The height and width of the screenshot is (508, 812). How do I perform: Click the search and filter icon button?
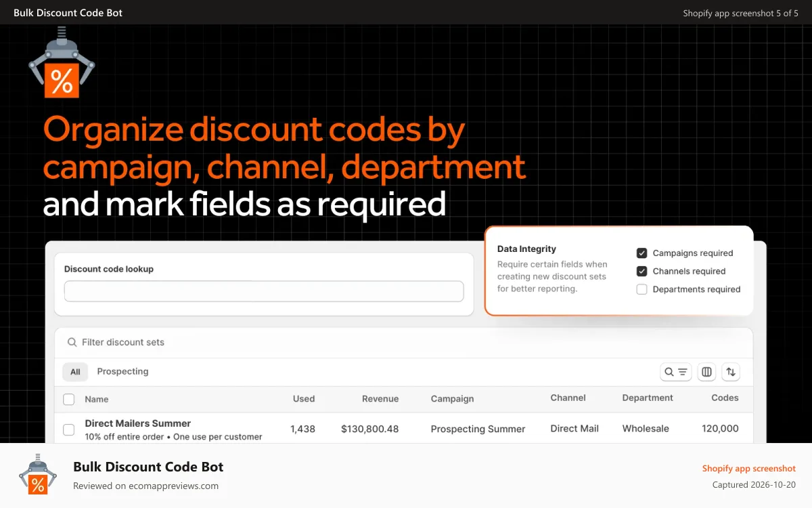tap(675, 372)
